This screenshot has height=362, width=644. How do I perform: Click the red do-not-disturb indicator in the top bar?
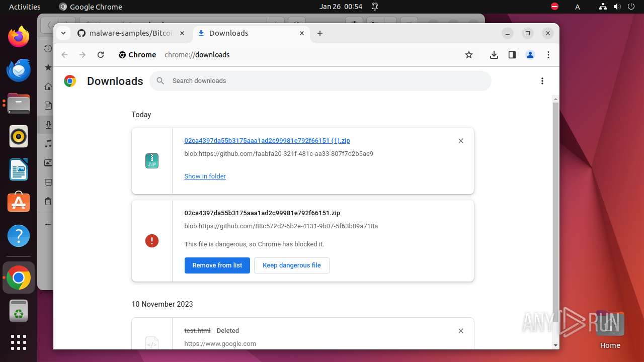point(554,7)
